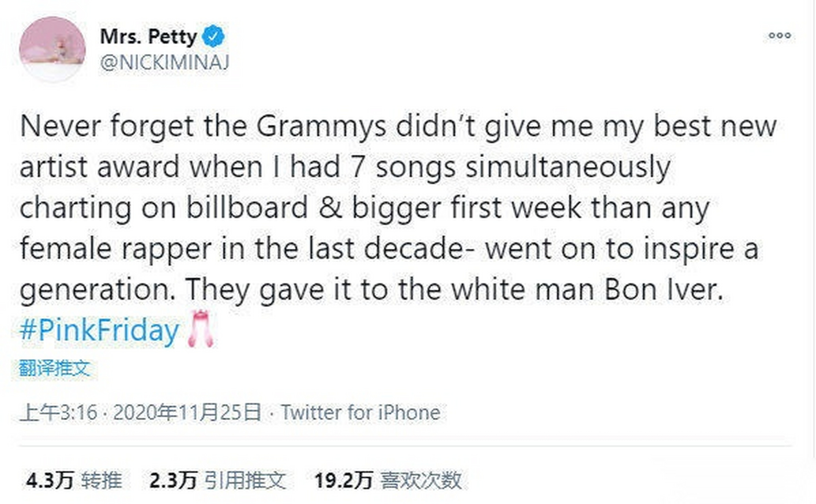
Task: View the 2.3万 引用推文 quote tweets
Action: tap(217, 480)
